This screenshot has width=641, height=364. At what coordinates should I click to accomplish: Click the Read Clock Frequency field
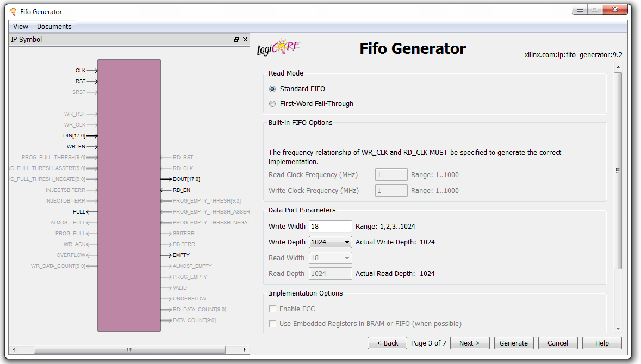point(391,175)
